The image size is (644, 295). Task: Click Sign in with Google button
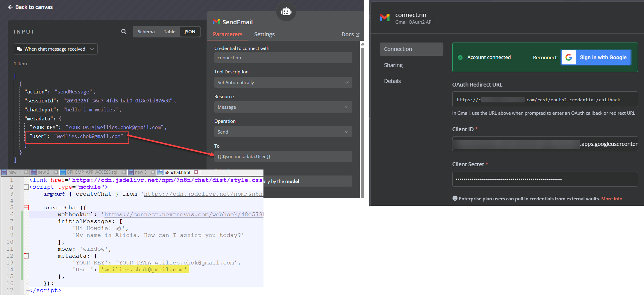pos(596,57)
